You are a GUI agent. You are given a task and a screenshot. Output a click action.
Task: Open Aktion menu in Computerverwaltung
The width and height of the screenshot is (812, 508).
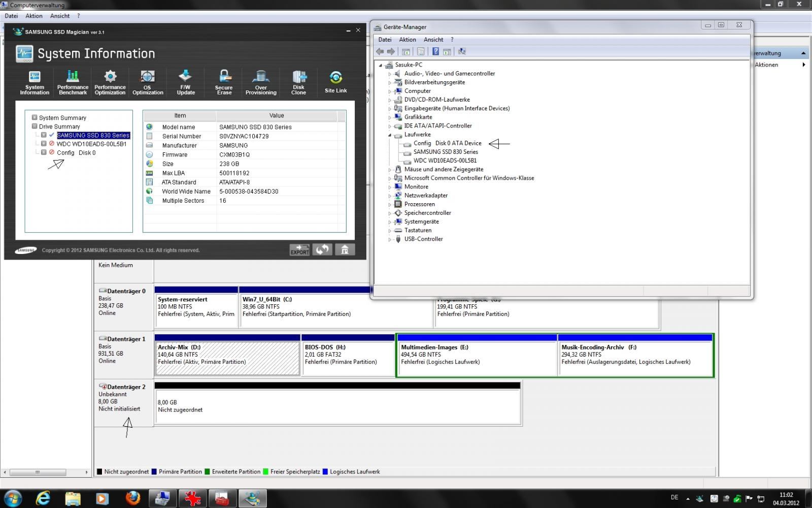[34, 16]
